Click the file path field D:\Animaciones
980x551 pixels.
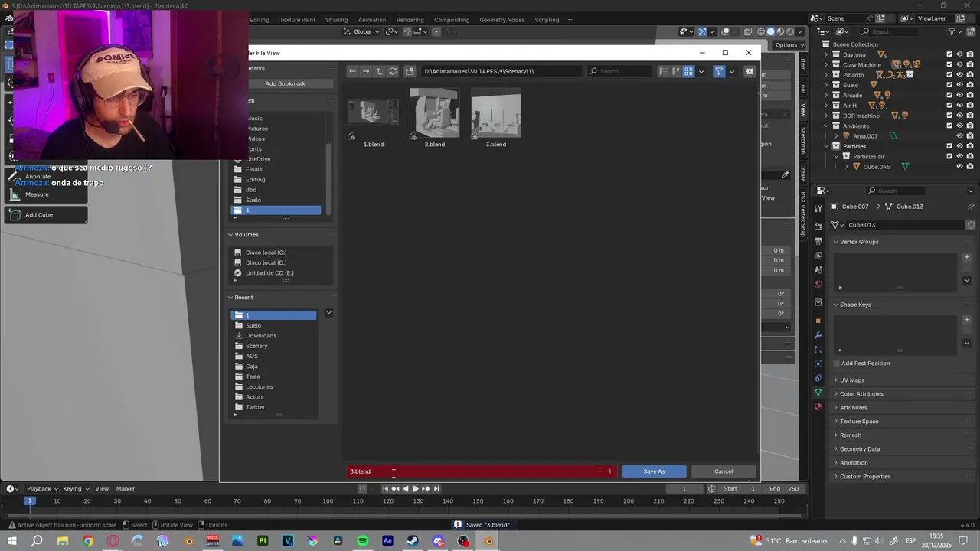[501, 71]
